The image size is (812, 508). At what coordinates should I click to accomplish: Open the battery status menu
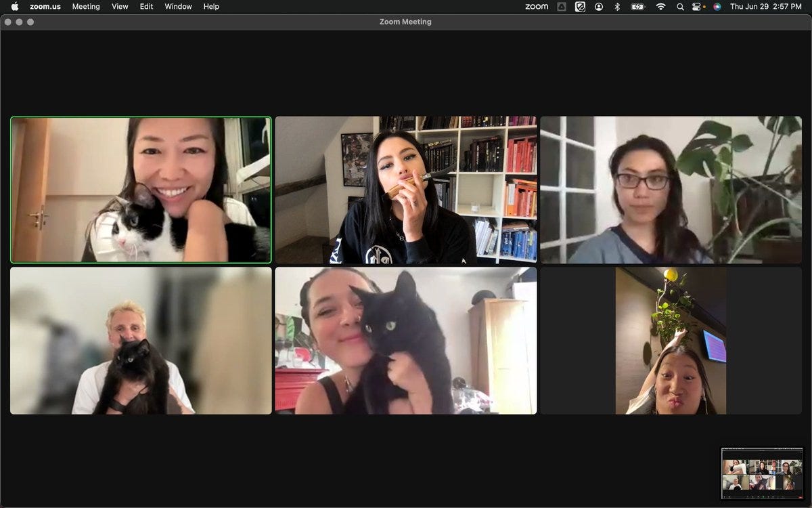pyautogui.click(x=638, y=6)
